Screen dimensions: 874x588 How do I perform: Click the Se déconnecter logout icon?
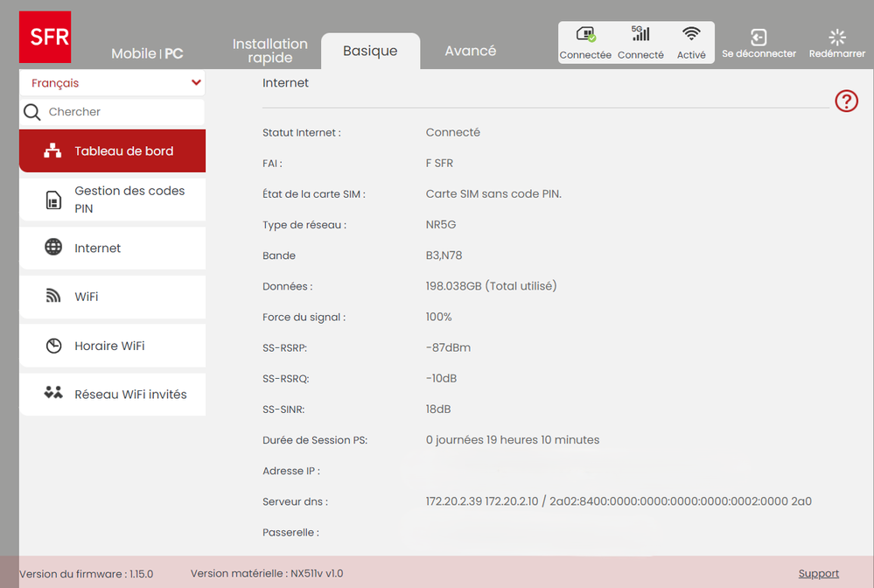coord(759,38)
